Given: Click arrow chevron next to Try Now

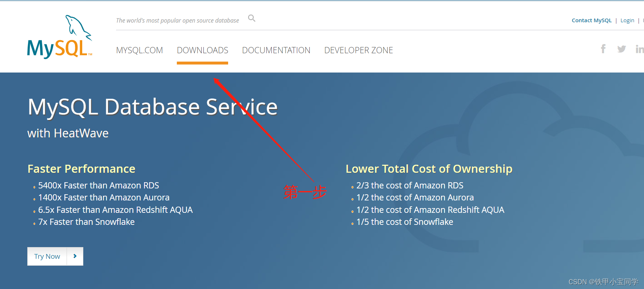Looking at the screenshot, I should (x=75, y=256).
